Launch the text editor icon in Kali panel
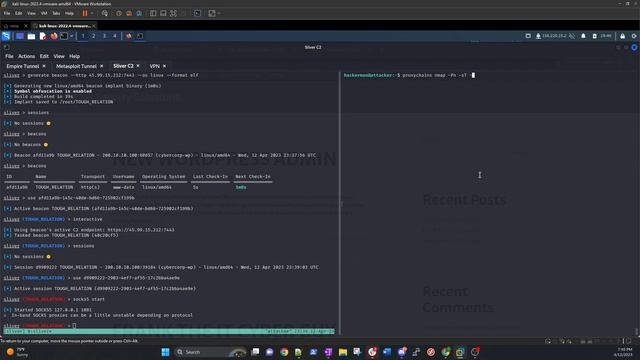Image resolution: width=640 pixels, height=360 pixels. [x=42, y=36]
